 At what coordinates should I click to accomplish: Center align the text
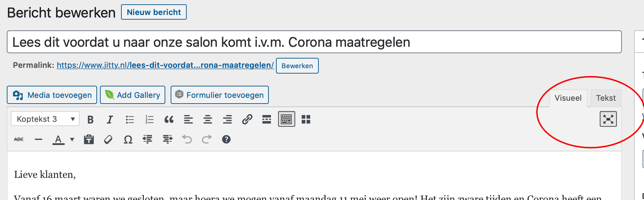208,120
